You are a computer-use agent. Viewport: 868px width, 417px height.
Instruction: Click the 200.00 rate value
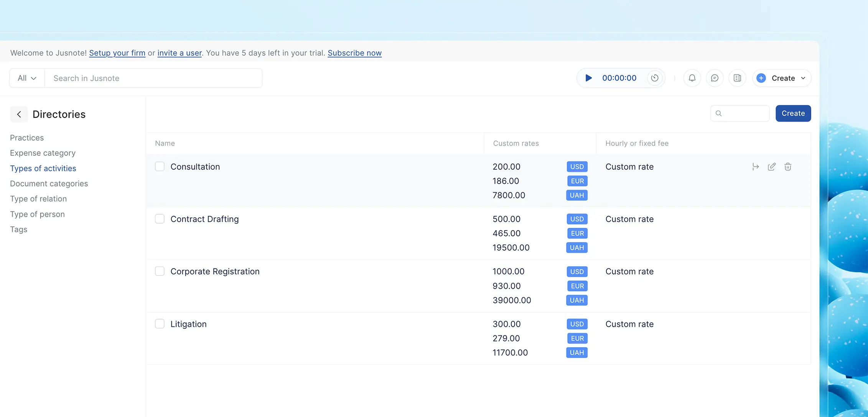click(x=506, y=166)
